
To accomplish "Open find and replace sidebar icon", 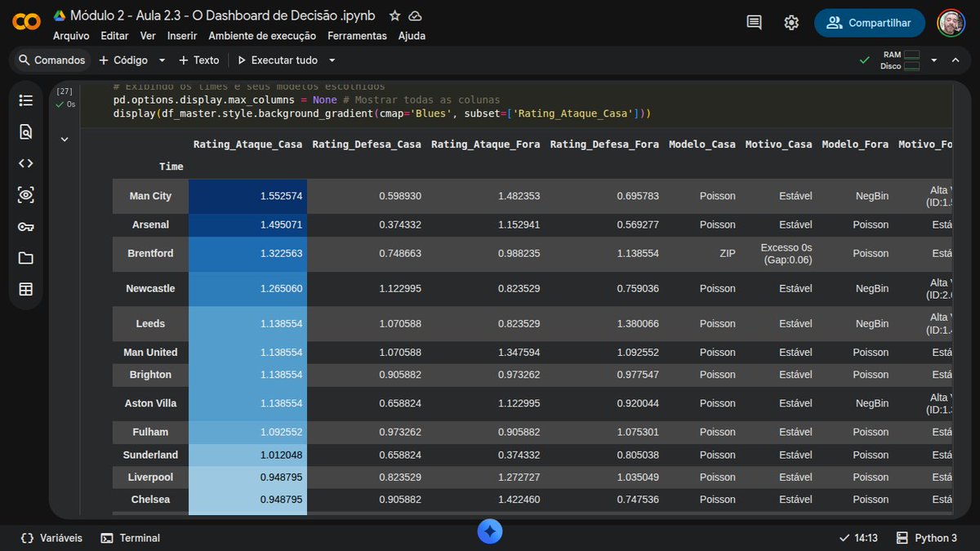I will pyautogui.click(x=26, y=131).
